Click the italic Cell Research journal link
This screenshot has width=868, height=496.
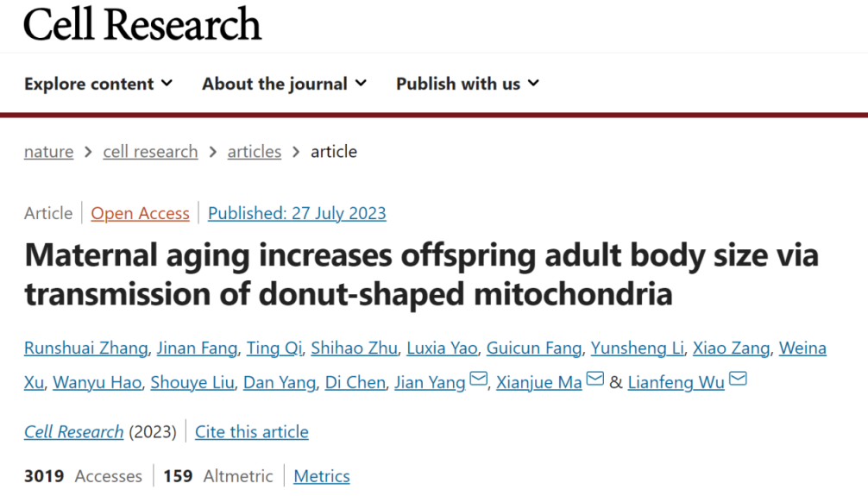click(x=73, y=432)
